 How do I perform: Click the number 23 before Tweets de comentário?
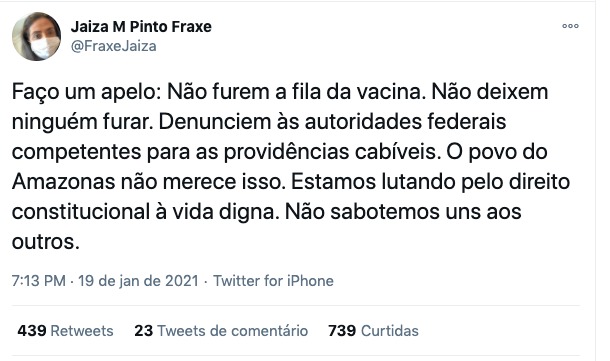coord(144,331)
